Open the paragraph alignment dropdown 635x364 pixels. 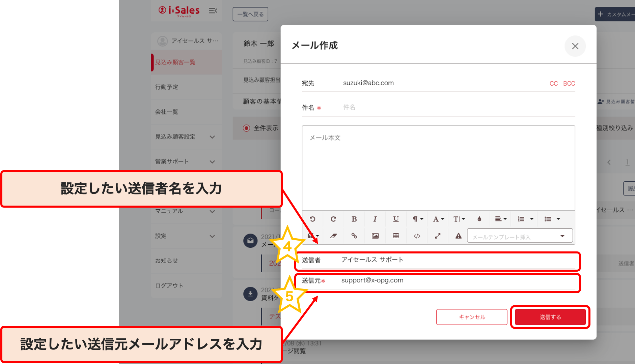[501, 219]
